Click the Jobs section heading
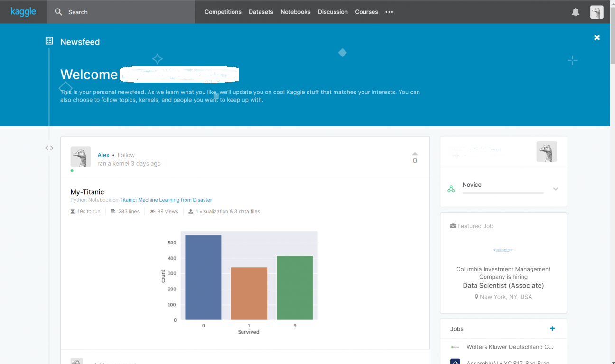The height and width of the screenshot is (364, 615). click(x=457, y=329)
